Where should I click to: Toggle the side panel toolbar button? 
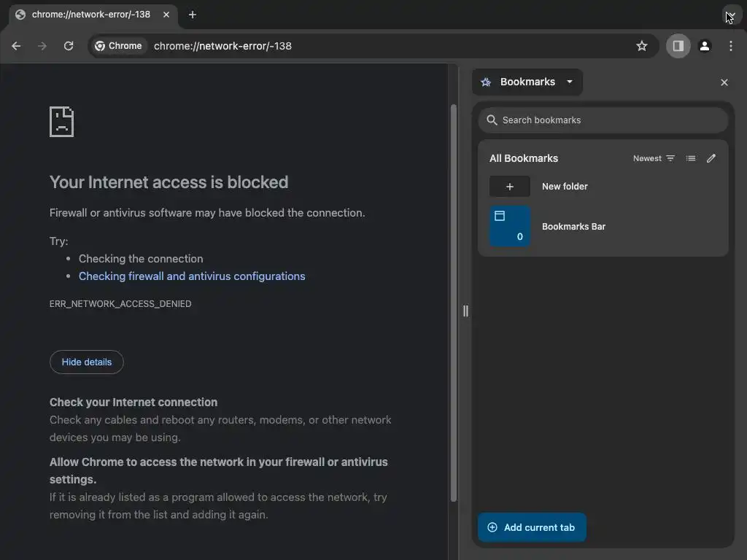point(678,46)
